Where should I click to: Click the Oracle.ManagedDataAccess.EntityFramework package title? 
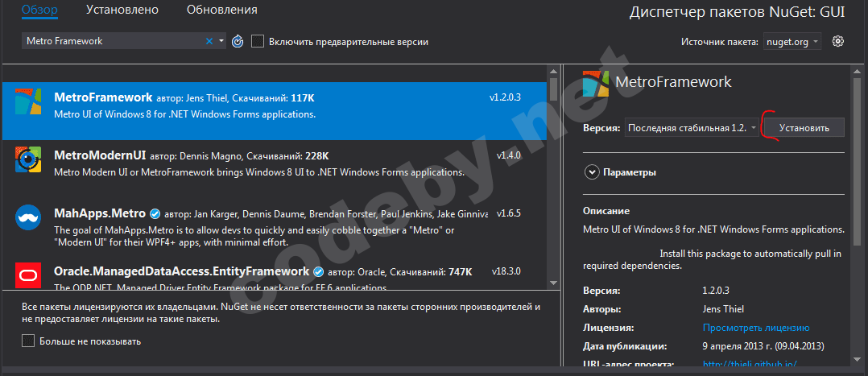click(182, 272)
